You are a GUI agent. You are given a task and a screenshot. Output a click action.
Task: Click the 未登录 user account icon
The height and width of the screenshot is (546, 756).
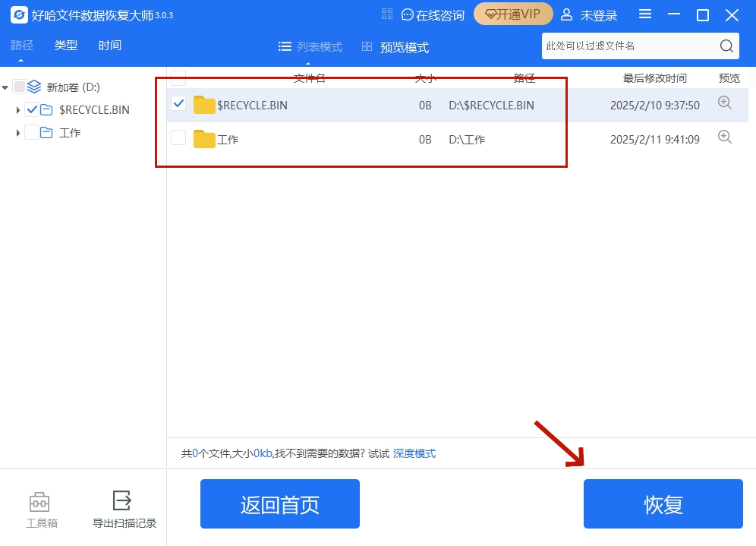click(566, 15)
